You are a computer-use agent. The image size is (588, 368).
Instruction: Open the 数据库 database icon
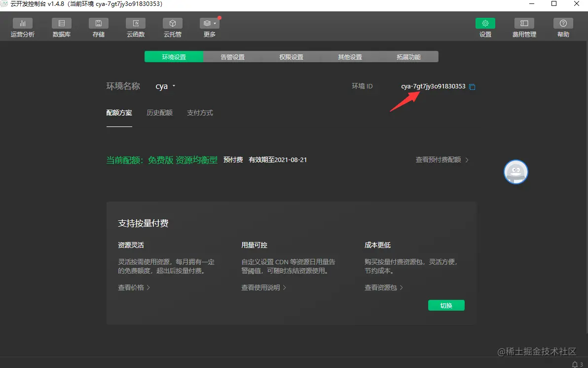coord(61,27)
